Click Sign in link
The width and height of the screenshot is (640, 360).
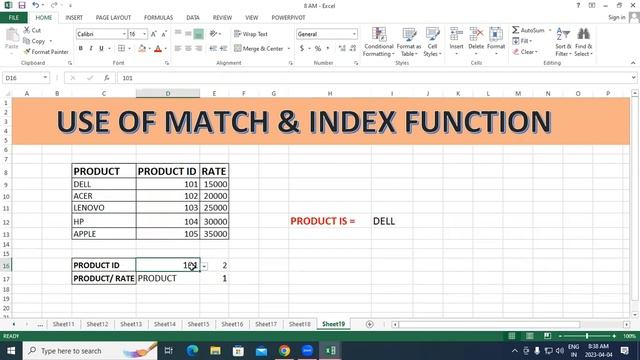(616, 17)
